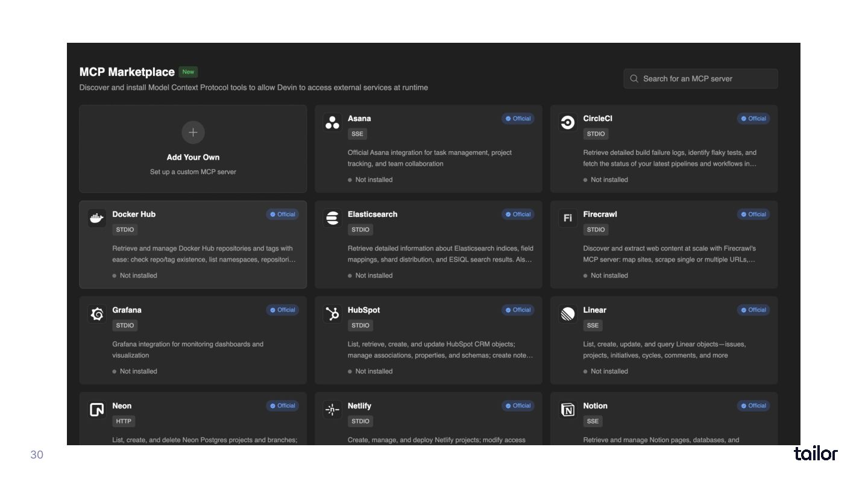Click the Netlify logo icon
Viewport: 868px width, 488px height.
tap(332, 410)
